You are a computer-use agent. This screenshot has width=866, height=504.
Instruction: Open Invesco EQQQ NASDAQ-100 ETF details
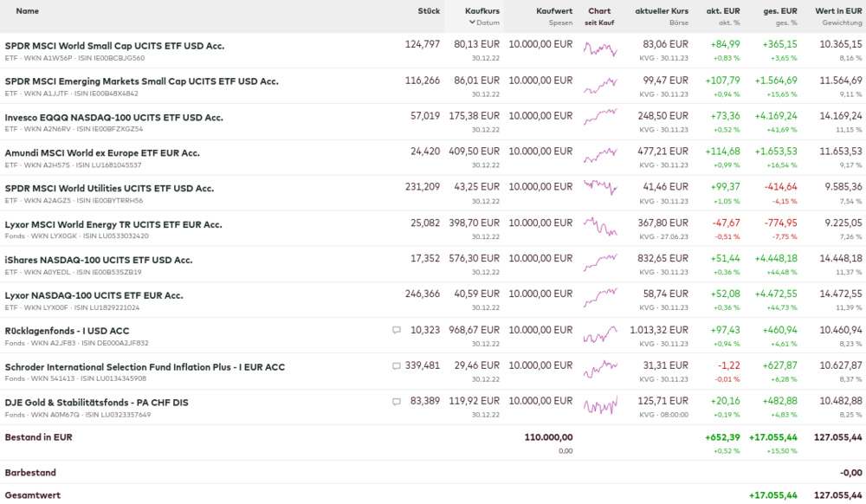(113, 117)
